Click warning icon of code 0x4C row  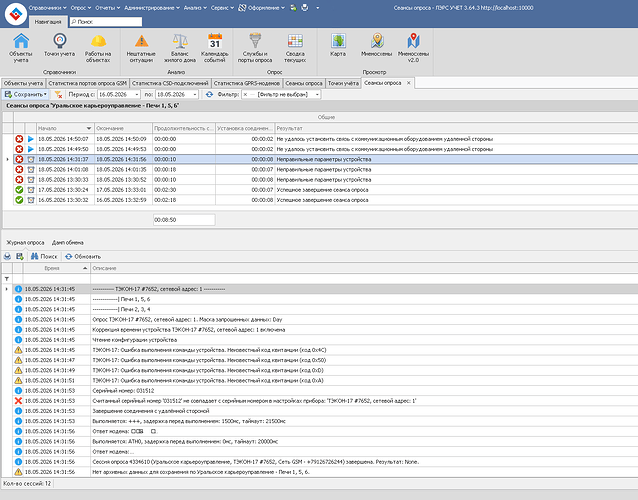tap(18, 350)
